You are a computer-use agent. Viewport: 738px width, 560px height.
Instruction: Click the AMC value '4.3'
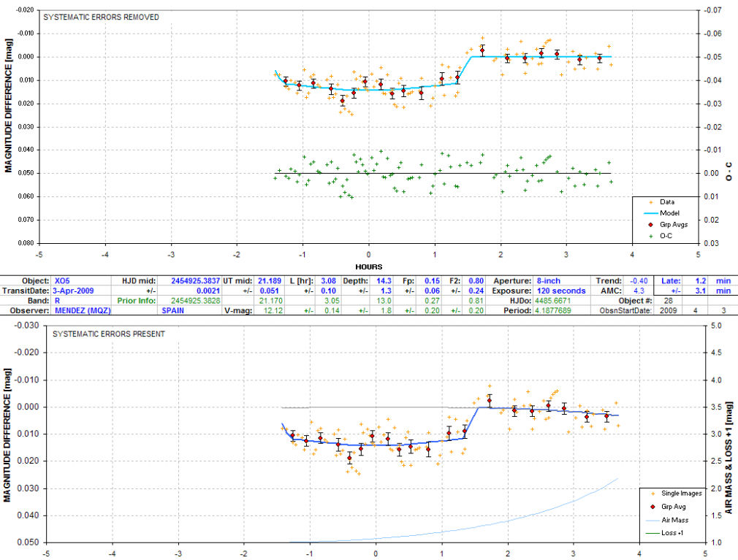pos(639,291)
